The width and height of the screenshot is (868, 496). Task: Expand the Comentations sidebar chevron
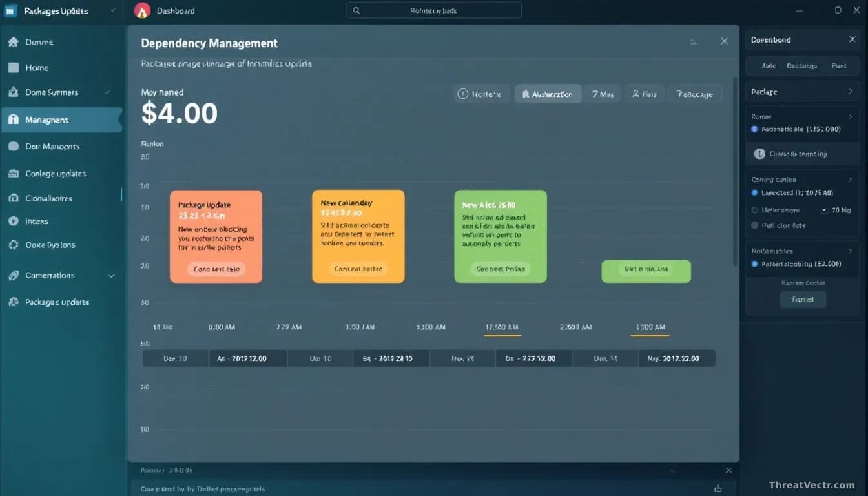click(111, 275)
